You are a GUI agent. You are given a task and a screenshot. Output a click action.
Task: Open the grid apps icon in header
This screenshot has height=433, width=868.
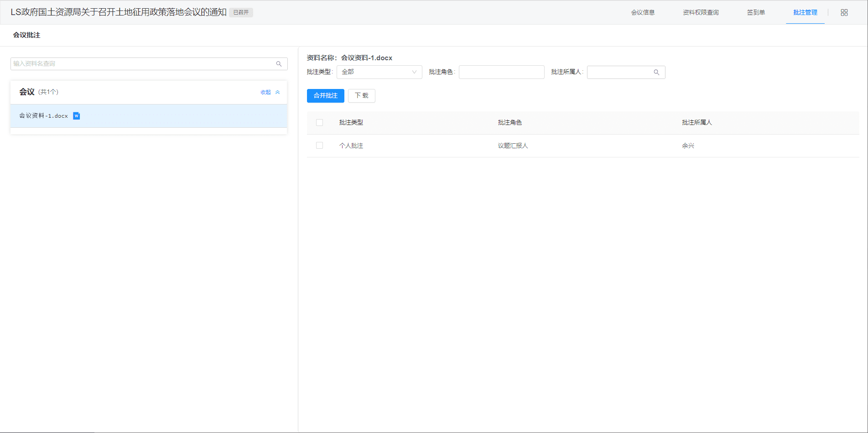coord(844,13)
